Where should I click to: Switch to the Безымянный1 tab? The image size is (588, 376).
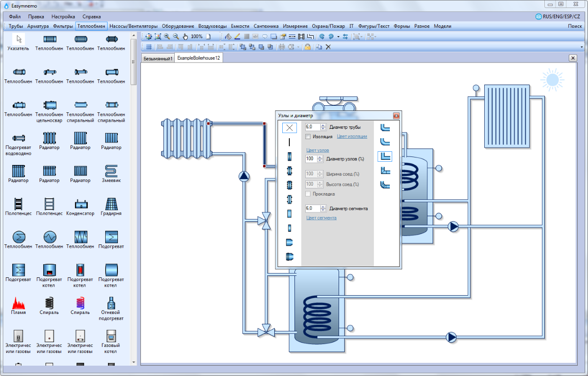tap(158, 58)
